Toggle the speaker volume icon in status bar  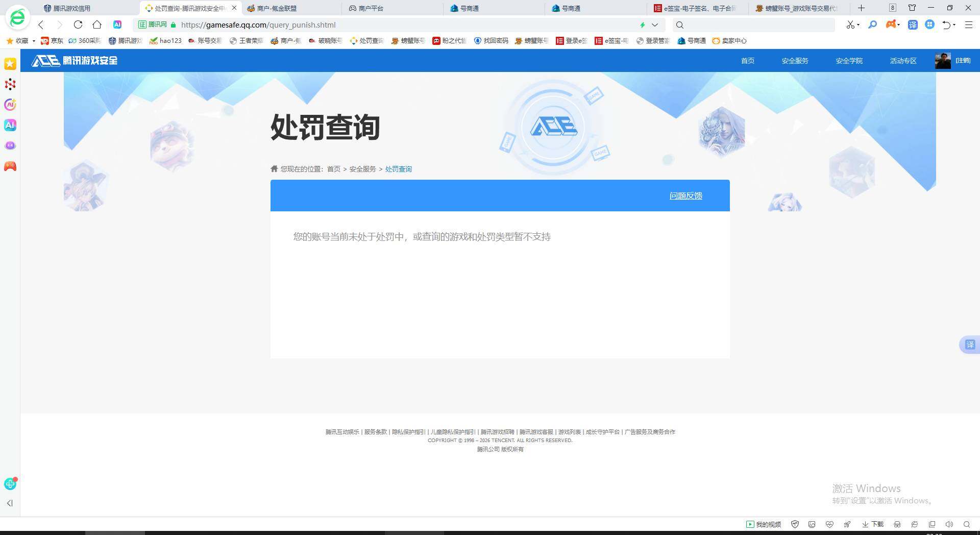point(949,524)
